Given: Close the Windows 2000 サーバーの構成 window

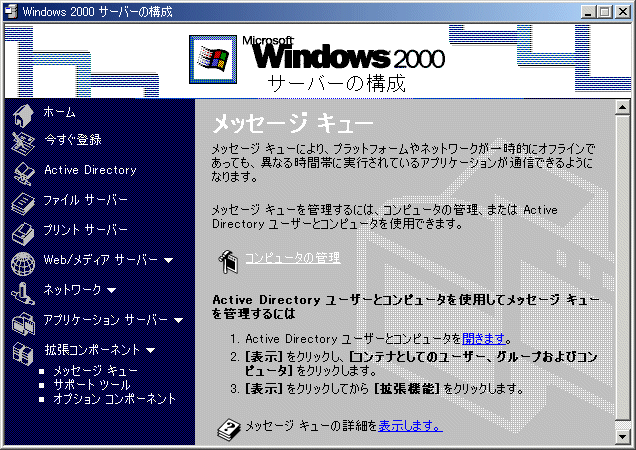Looking at the screenshot, I should [623, 12].
